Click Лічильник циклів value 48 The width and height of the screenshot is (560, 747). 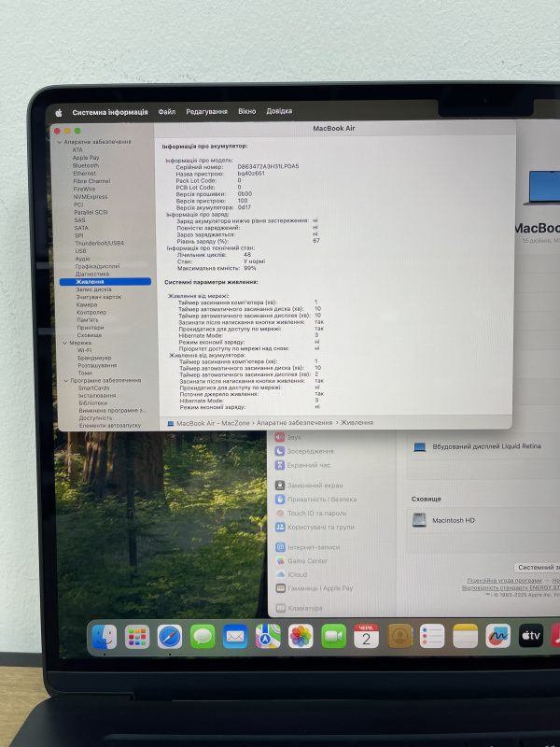(x=247, y=255)
